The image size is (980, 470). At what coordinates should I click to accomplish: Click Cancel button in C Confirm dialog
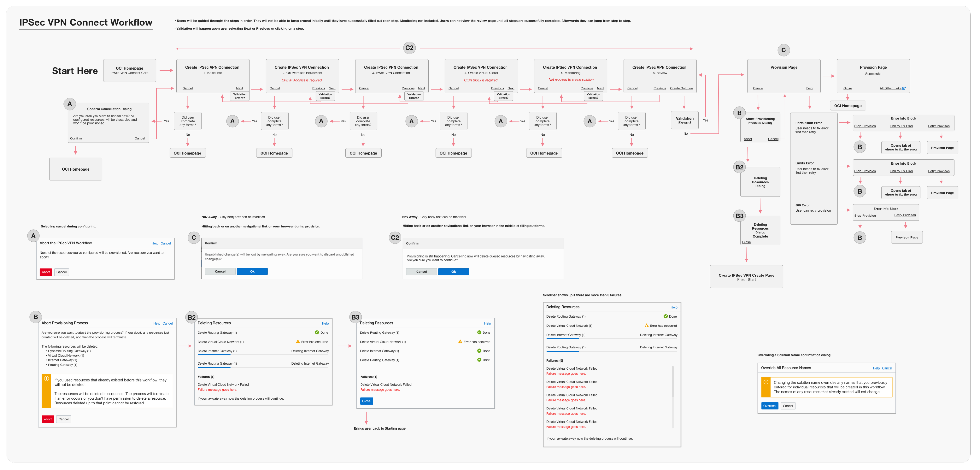click(x=220, y=271)
